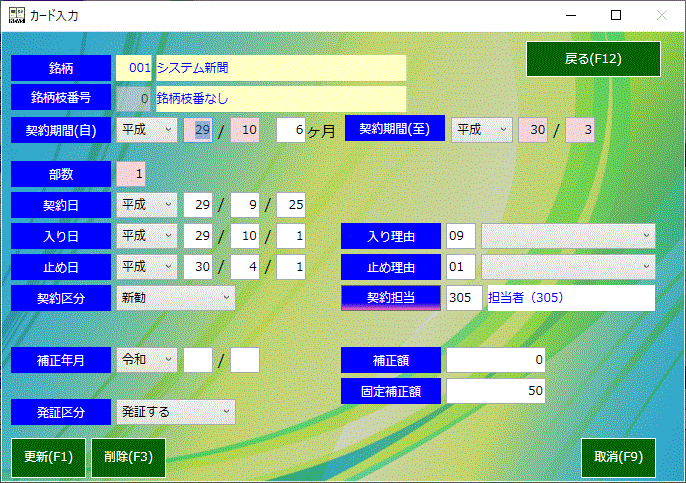
Task: Click the 契約日 year field
Action: click(198, 205)
